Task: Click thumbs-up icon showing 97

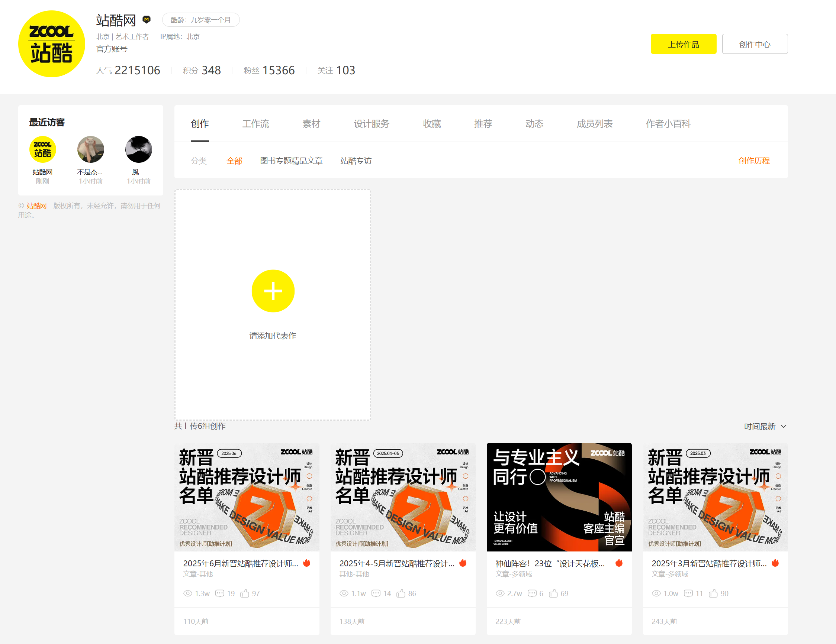Action: (245, 593)
